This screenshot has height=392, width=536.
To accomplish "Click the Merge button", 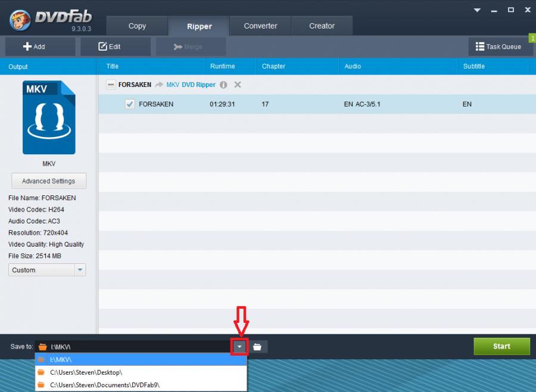I will click(191, 46).
